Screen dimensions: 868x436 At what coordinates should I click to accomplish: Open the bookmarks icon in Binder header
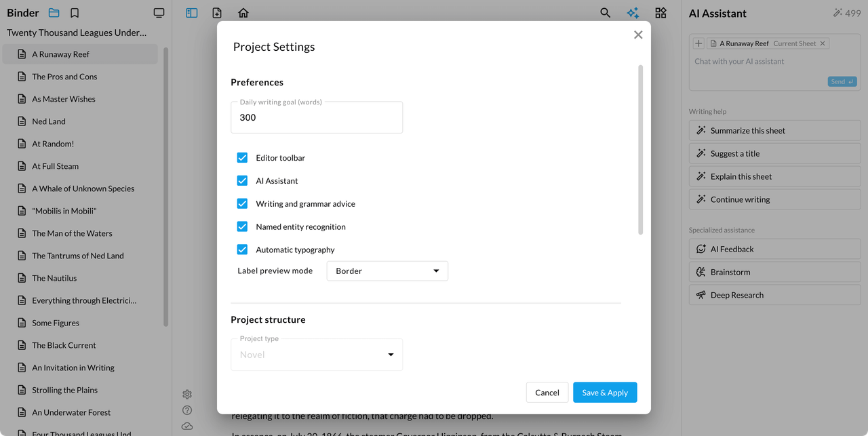[75, 13]
